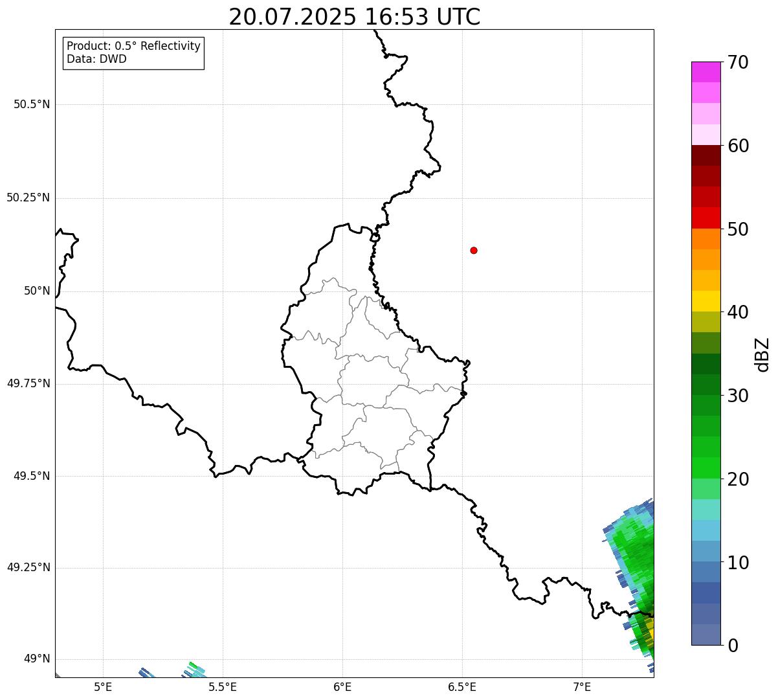Click the magenta top segment of colorbar

pos(706,72)
